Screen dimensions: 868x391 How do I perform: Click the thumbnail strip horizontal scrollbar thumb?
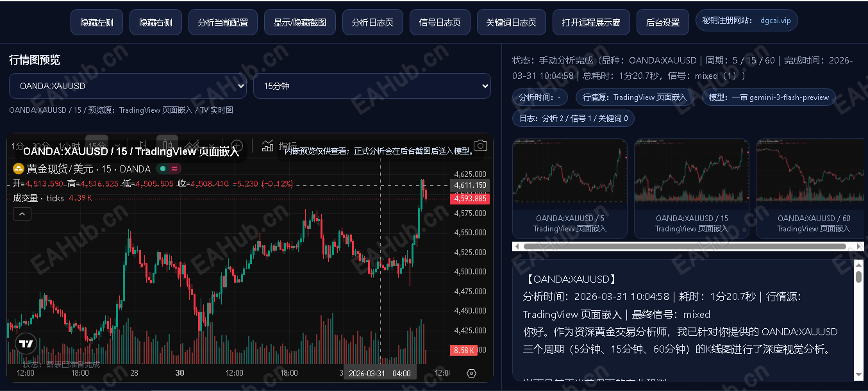click(685, 246)
